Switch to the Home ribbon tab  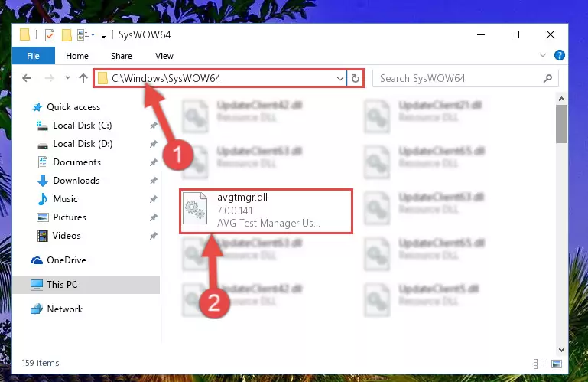tap(77, 56)
